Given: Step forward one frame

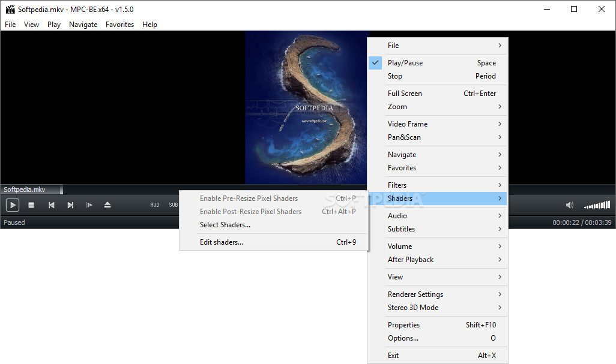Looking at the screenshot, I should point(89,204).
